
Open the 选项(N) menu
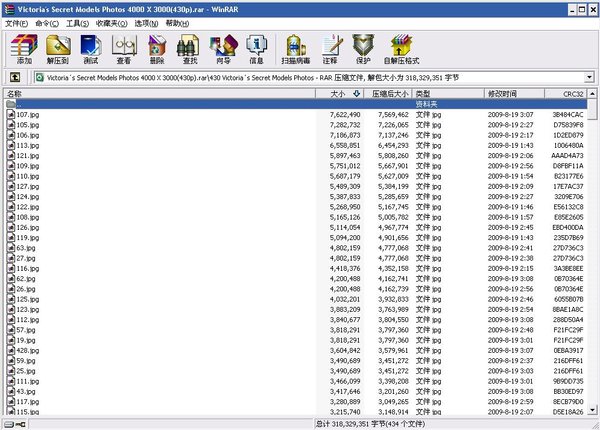[147, 23]
